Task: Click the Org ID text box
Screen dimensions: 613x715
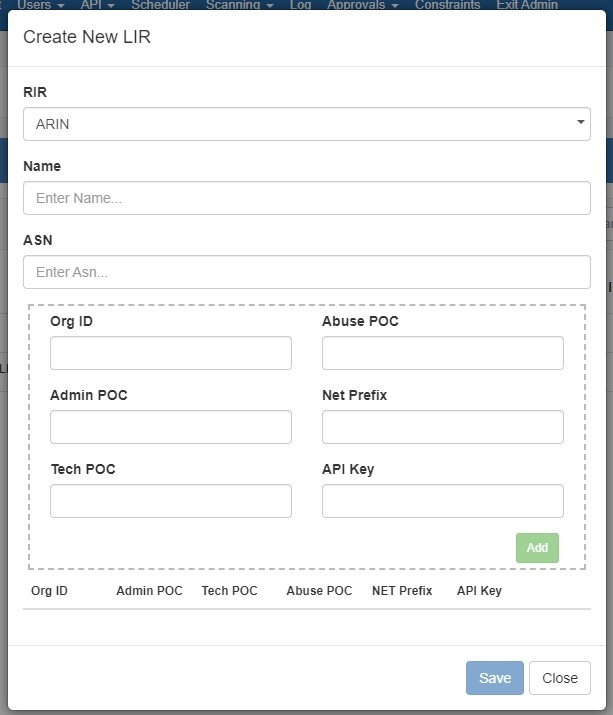Action: (x=171, y=353)
